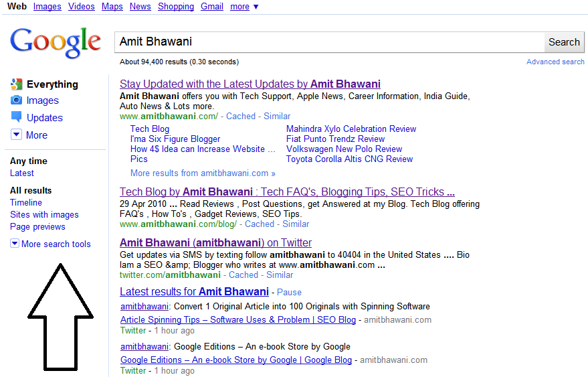Screen dimensions: 588x377
Task: Open Shopping from the top navigation
Action: click(x=176, y=7)
